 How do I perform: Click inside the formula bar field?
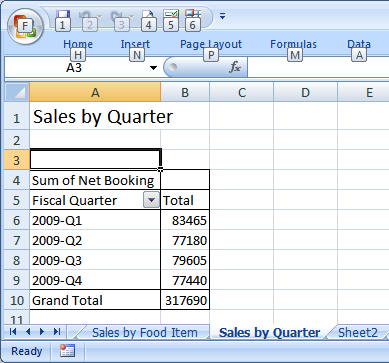tap(318, 67)
